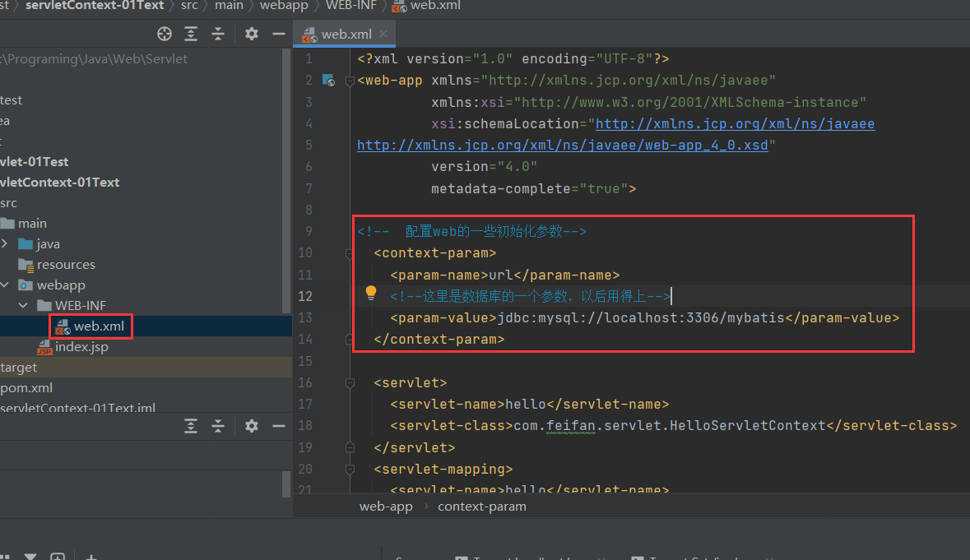The image size is (970, 560).
Task: Expand the java folder in project tree
Action: pos(5,244)
